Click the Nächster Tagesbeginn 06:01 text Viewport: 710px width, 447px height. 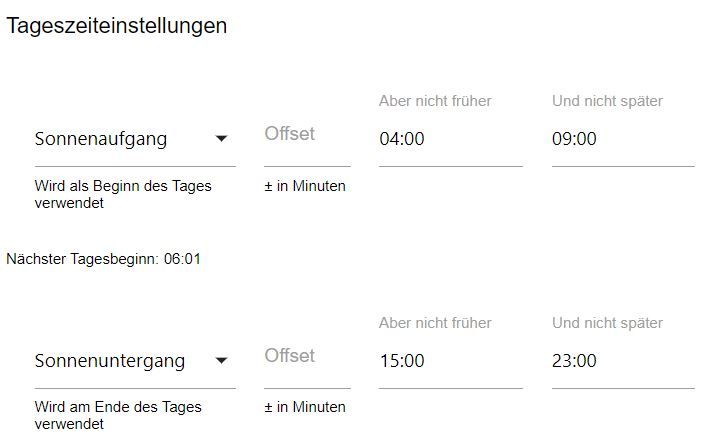click(104, 259)
